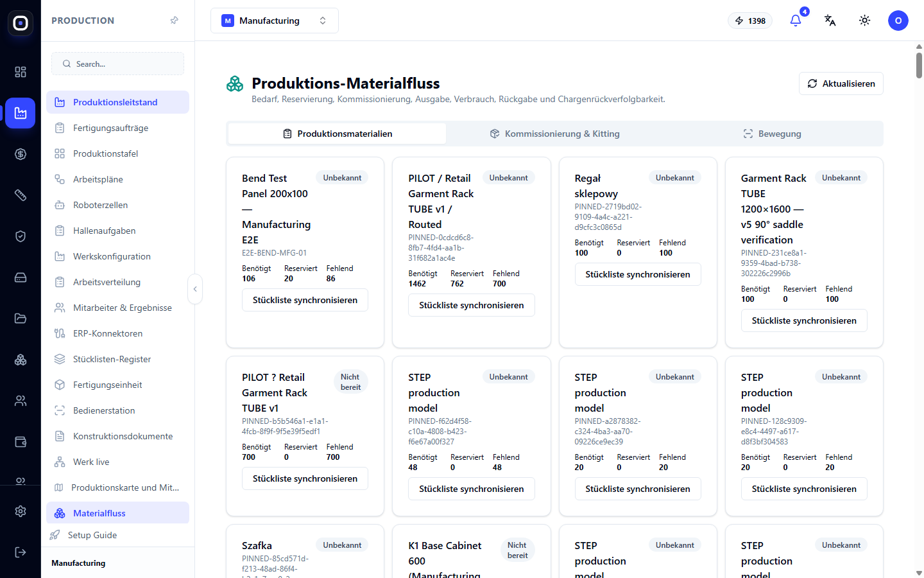Viewport: 924px width, 578px height.
Task: Open Setup Guide link
Action: click(117, 535)
